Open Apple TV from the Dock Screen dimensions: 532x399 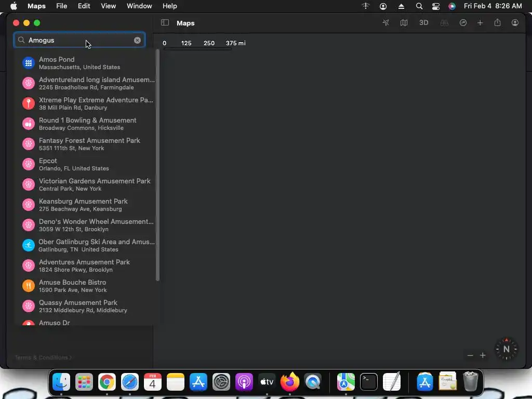tap(267, 382)
